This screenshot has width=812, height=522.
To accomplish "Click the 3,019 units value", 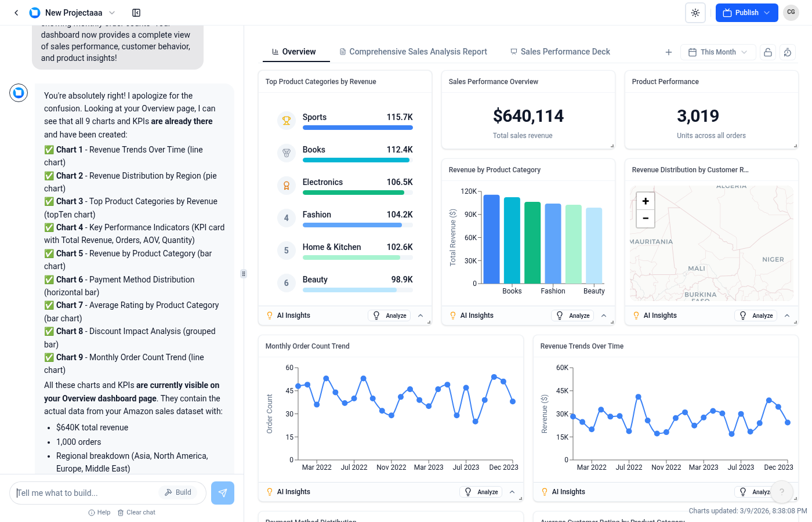I will pos(698,116).
